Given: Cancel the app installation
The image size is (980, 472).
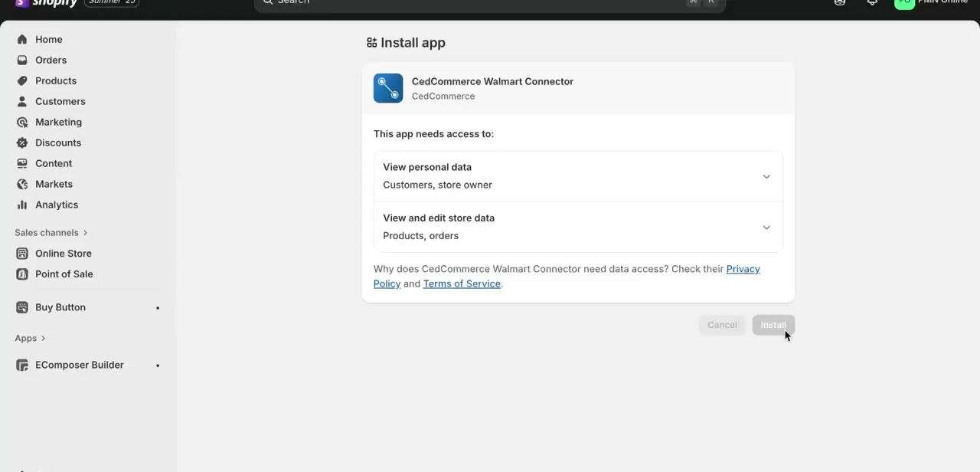Looking at the screenshot, I should pyautogui.click(x=722, y=325).
